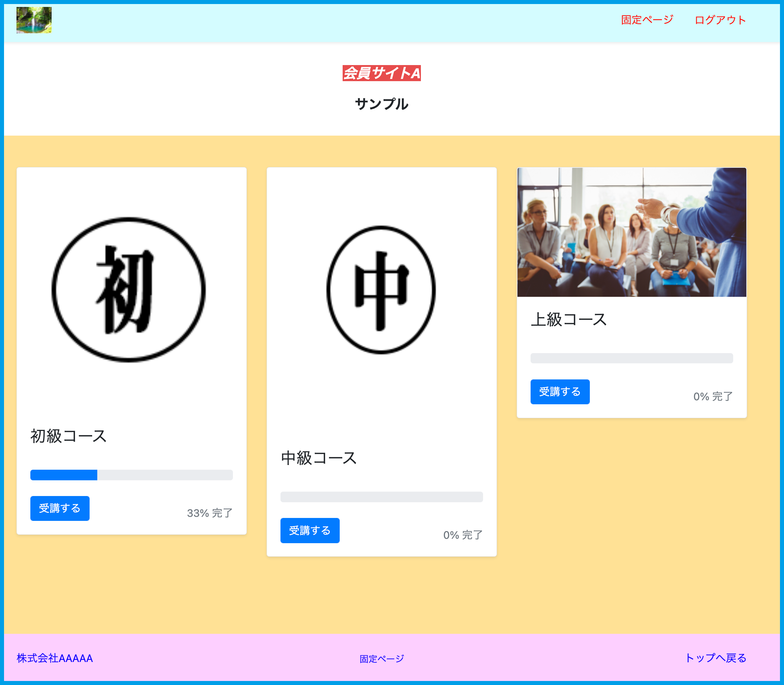Click the 初級コース progress bar
This screenshot has height=685, width=784.
point(131,475)
